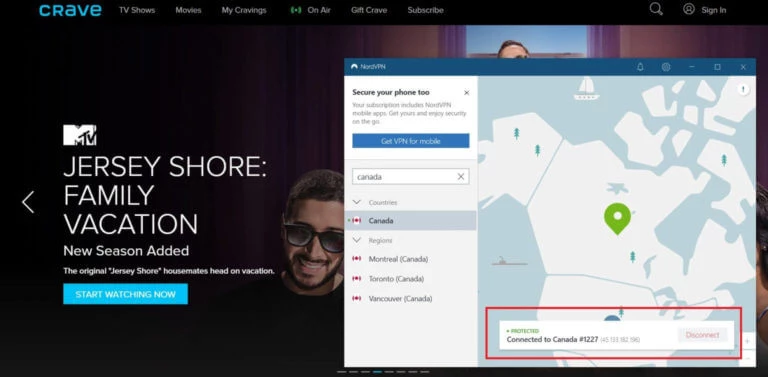This screenshot has width=768, height=377.
Task: Click the exclamation info icon on map
Action: pos(744,89)
